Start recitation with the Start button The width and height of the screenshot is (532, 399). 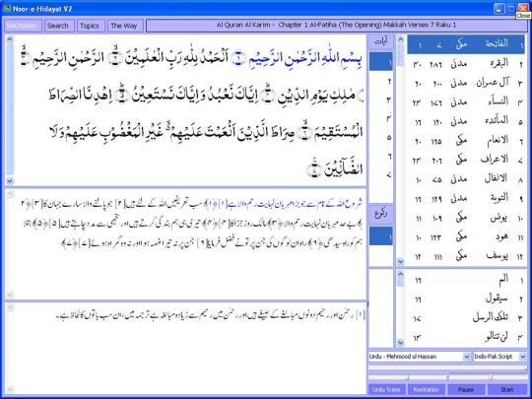tap(507, 389)
